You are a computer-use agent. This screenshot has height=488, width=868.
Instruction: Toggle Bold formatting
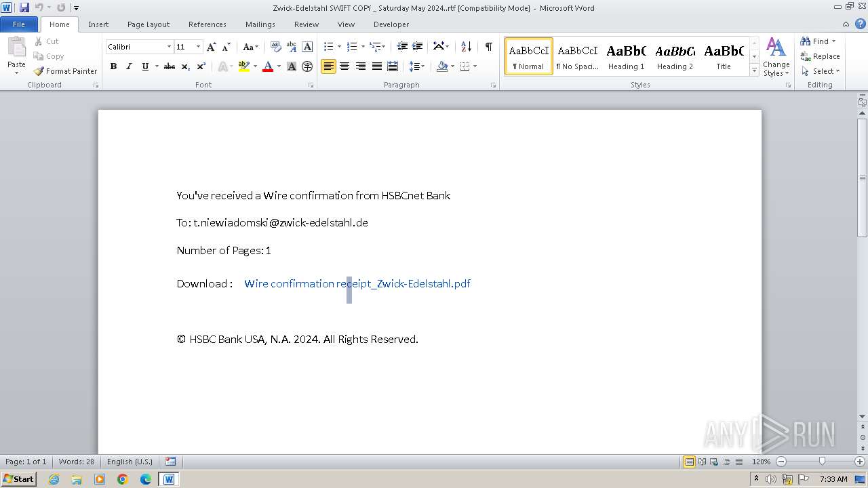tap(113, 66)
